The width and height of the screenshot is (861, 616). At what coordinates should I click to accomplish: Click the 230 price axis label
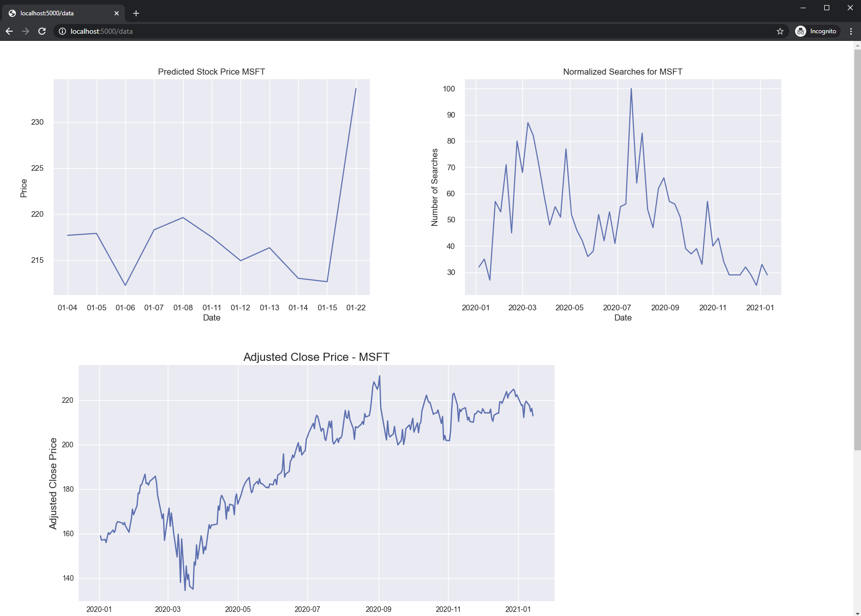37,122
